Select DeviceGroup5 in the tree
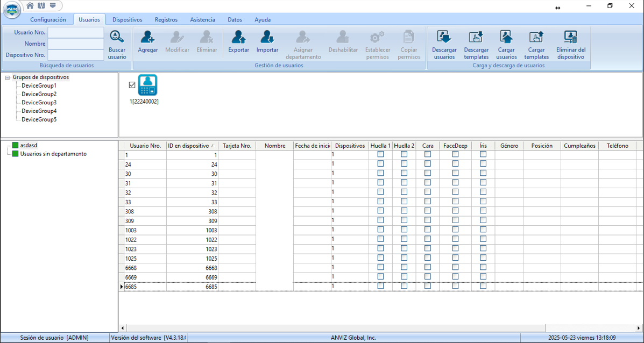 coord(39,120)
